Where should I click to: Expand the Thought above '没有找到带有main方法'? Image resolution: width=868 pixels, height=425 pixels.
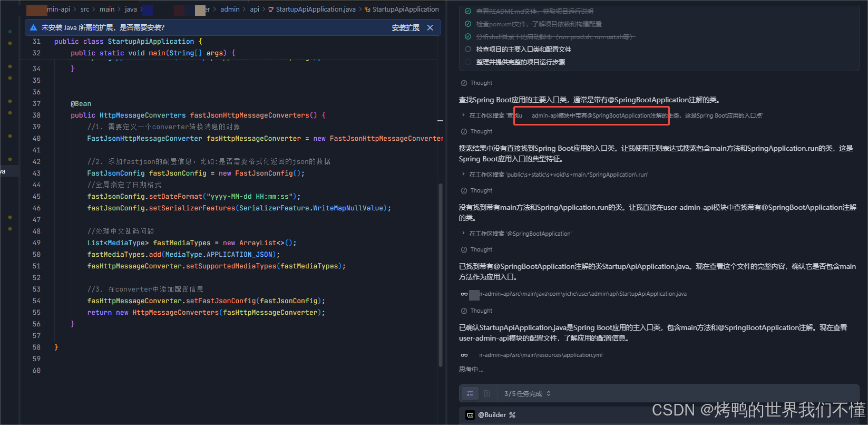[x=476, y=190]
